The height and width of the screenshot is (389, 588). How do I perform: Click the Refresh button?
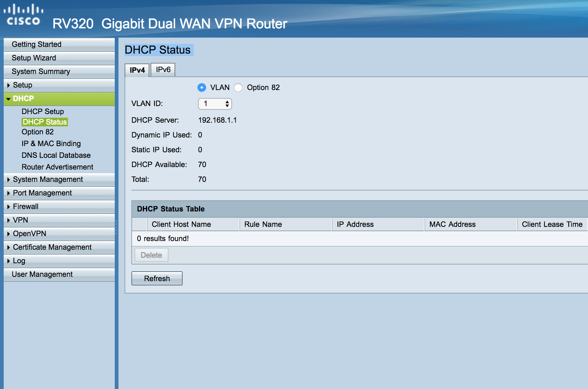click(x=157, y=278)
